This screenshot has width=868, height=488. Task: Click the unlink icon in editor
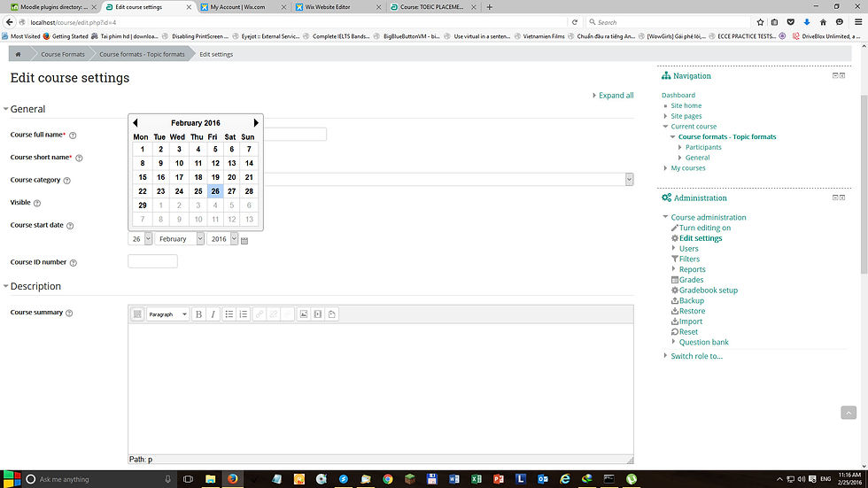tap(274, 314)
